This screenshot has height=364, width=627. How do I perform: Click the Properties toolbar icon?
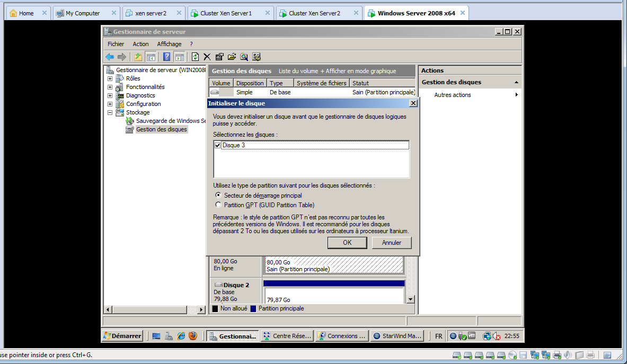point(219,57)
